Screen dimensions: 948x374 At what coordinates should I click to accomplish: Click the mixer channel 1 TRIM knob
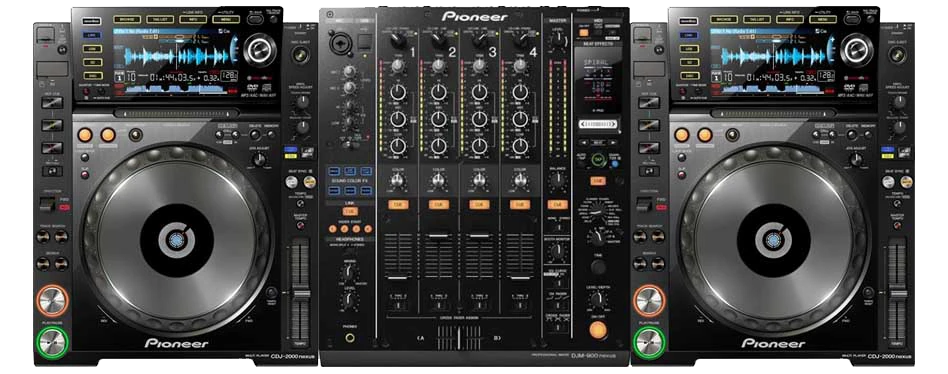point(397,66)
